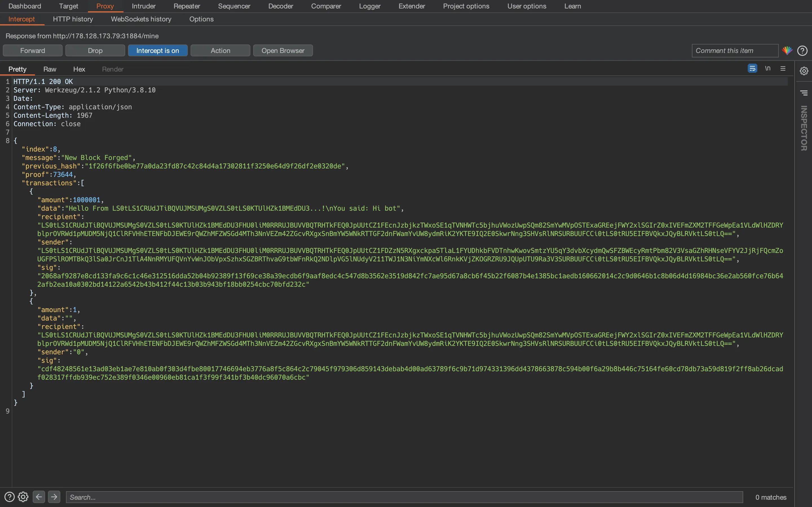Switch to Hex view tab
This screenshot has height=507, width=812.
pyautogui.click(x=79, y=68)
